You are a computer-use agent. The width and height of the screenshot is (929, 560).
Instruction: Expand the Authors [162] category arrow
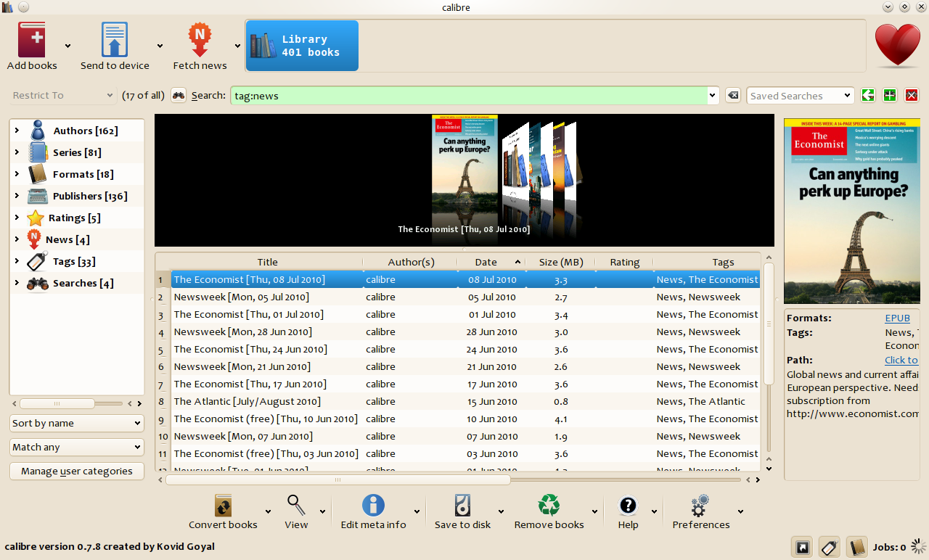tap(17, 131)
